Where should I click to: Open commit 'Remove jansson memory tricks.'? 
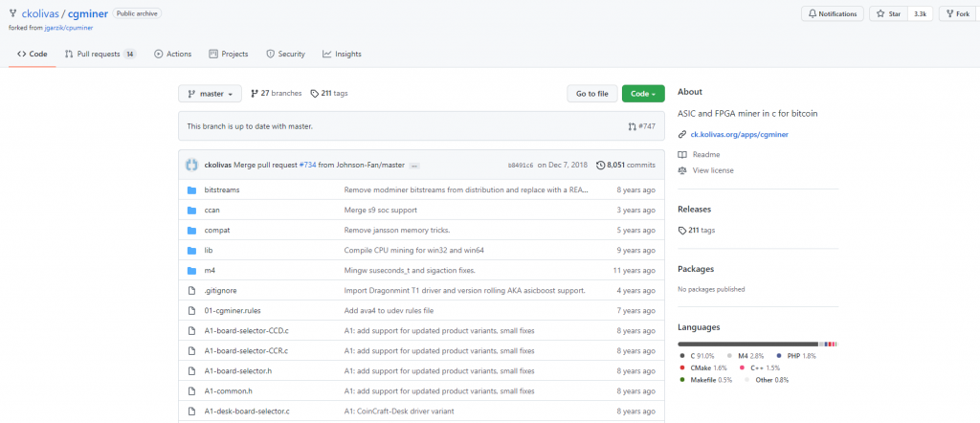point(397,230)
